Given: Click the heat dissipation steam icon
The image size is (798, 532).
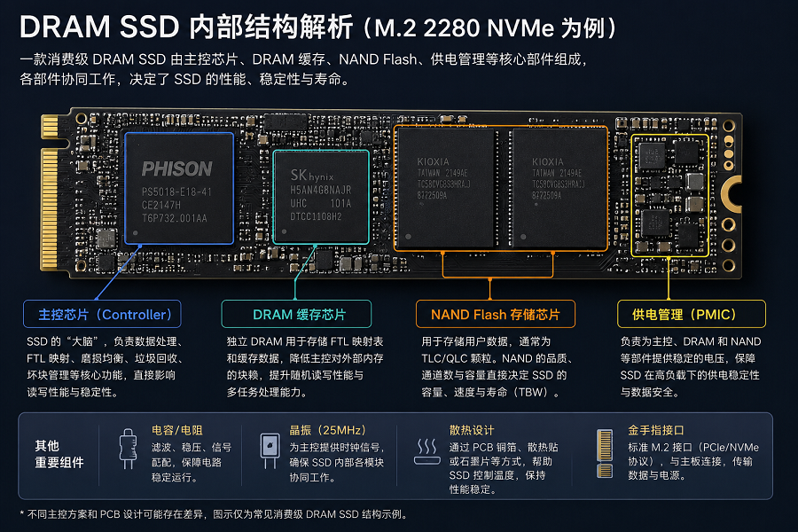Looking at the screenshot, I should [x=427, y=451].
